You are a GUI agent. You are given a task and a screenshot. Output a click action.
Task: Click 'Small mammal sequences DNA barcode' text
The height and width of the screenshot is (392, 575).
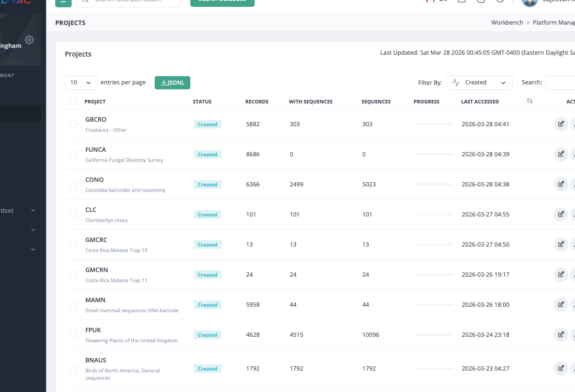[132, 310]
